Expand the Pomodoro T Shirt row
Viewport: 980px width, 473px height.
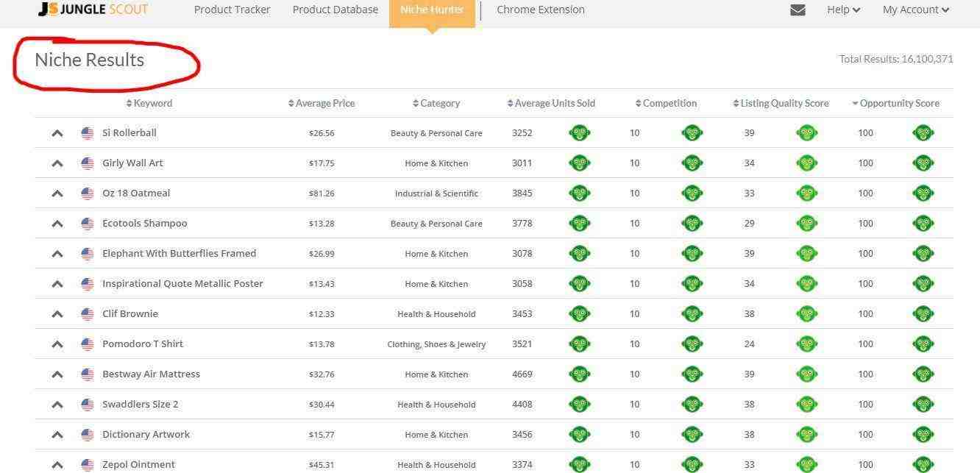tap(57, 344)
